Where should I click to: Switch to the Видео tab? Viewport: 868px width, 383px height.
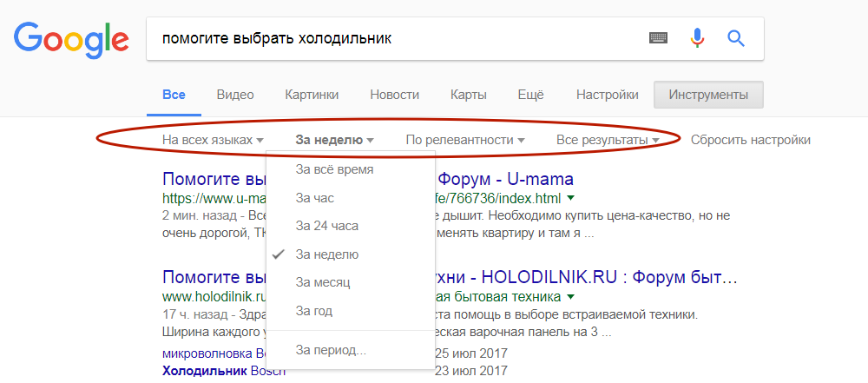tap(235, 95)
